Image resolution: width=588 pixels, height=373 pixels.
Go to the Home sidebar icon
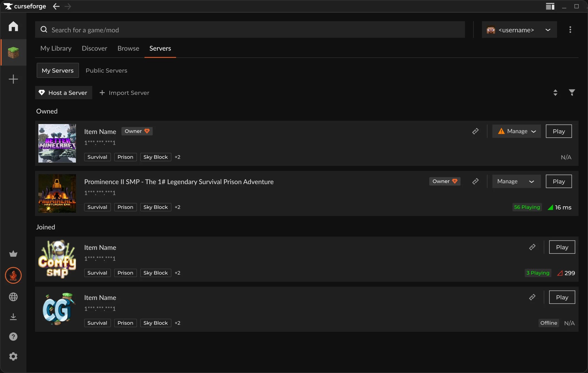coord(13,26)
